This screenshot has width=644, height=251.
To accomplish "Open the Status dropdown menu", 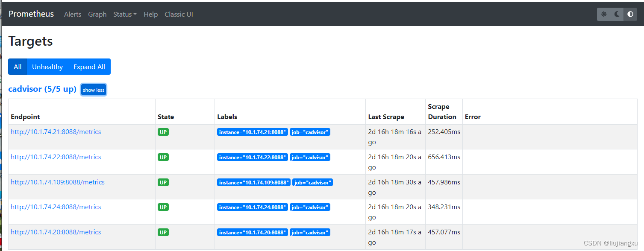I will point(124,14).
